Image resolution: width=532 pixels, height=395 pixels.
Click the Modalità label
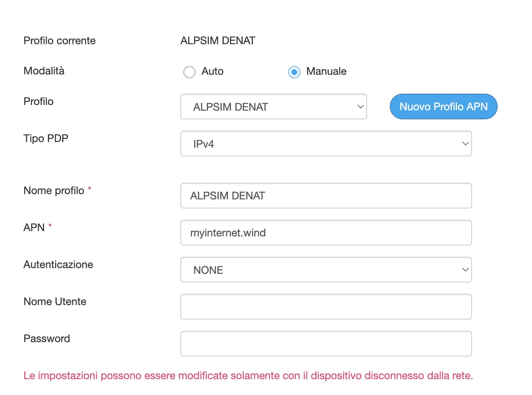click(44, 71)
